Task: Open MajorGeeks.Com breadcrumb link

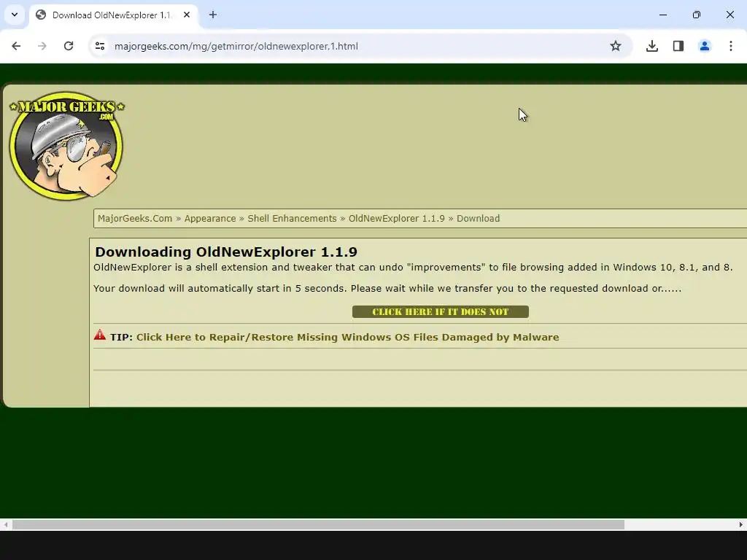Action: [x=135, y=219]
